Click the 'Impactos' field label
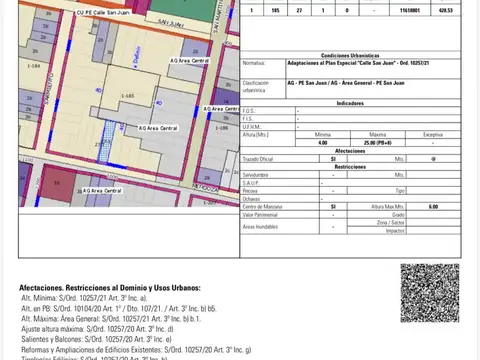Screen dimensions: 480x360 pyautogui.click(x=395, y=231)
